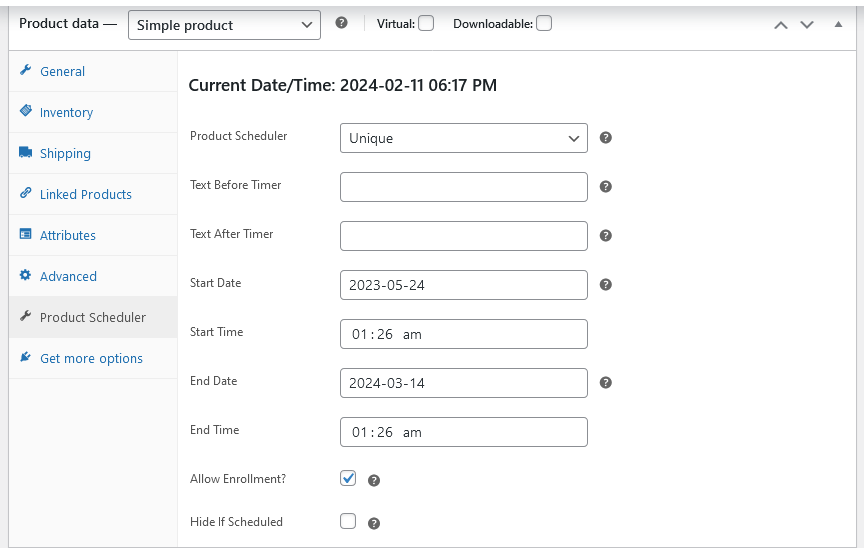This screenshot has height=548, width=864.
Task: Click help icon for Text Before Timer
Action: (606, 187)
